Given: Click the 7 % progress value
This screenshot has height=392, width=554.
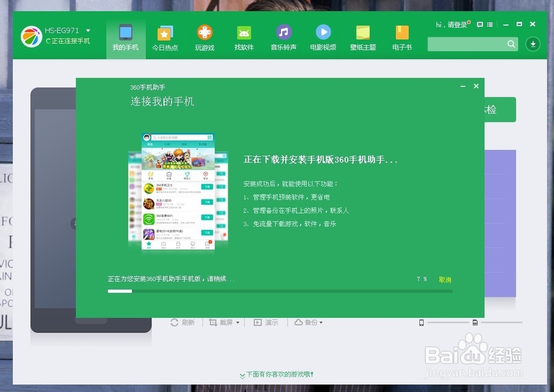Looking at the screenshot, I should click(422, 279).
